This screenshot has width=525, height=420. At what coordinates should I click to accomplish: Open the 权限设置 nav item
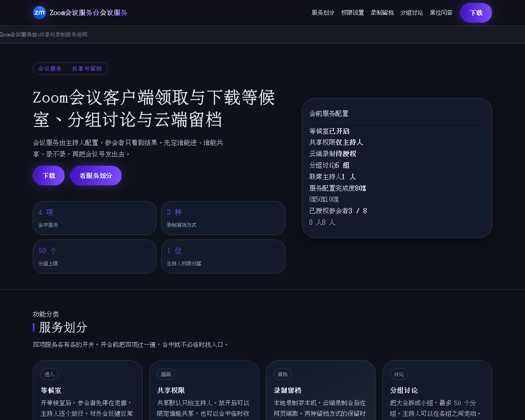click(352, 13)
